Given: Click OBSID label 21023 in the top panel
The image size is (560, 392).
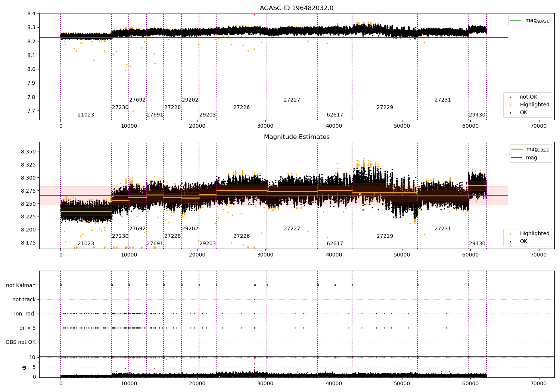Looking at the screenshot, I should click(86, 115).
